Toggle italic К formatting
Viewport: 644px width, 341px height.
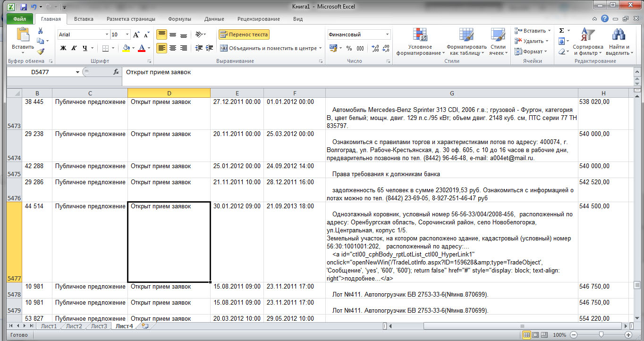tap(74, 48)
